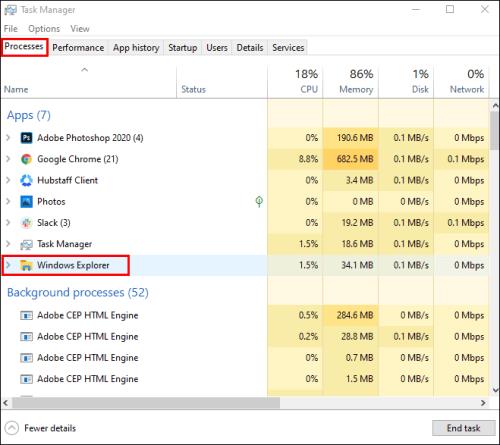Screen dimensions: 500x445
Task: Switch to the Performance tab
Action: click(x=78, y=48)
